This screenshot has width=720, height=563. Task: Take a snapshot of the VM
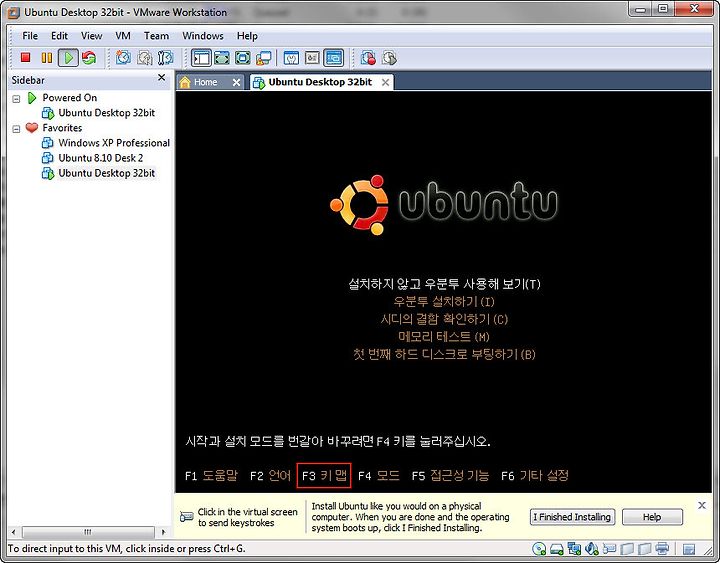tap(123, 58)
